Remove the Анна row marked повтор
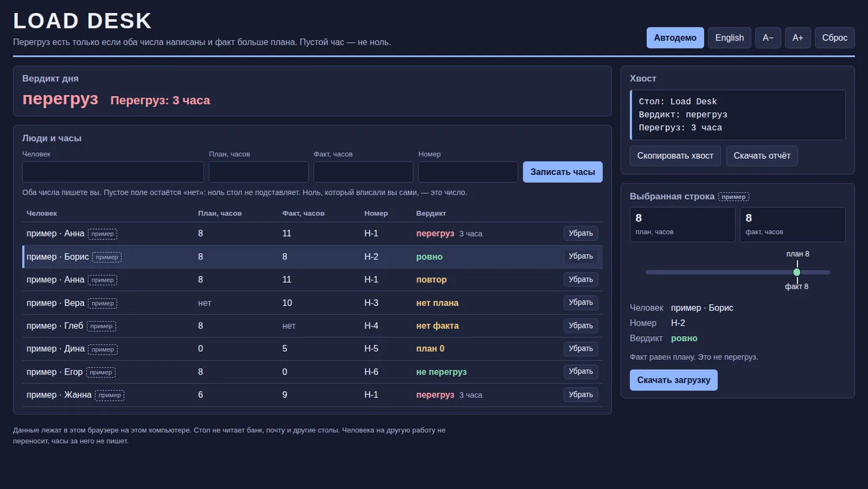The width and height of the screenshot is (868, 489). (x=581, y=279)
